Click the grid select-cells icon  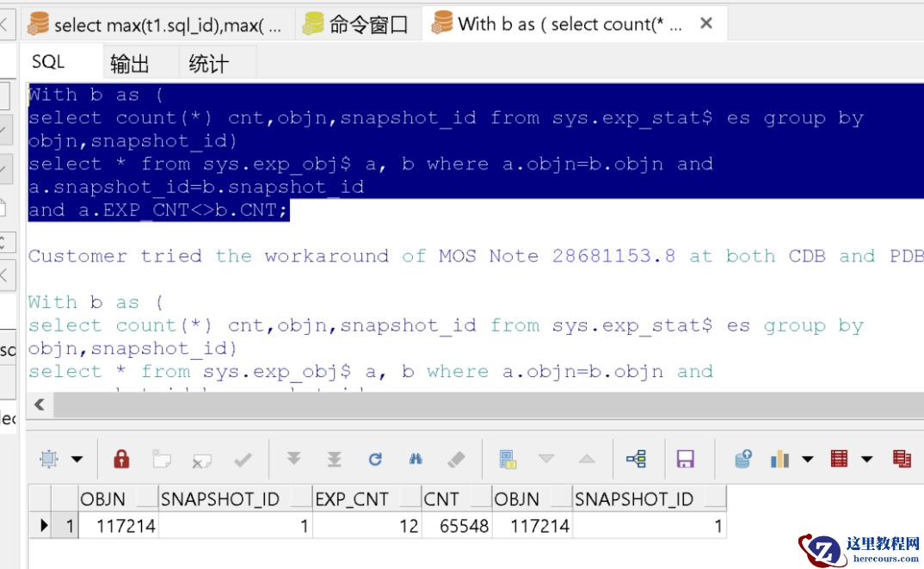point(49,459)
